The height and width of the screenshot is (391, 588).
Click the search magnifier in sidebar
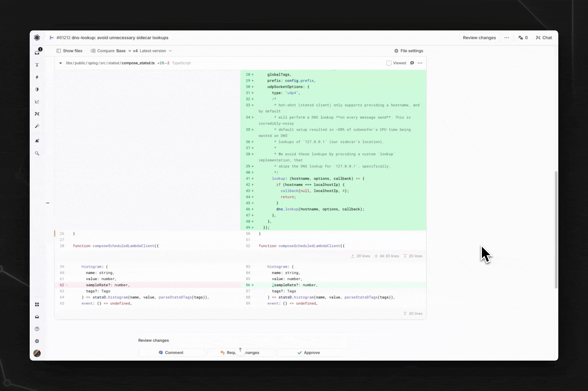tap(37, 154)
